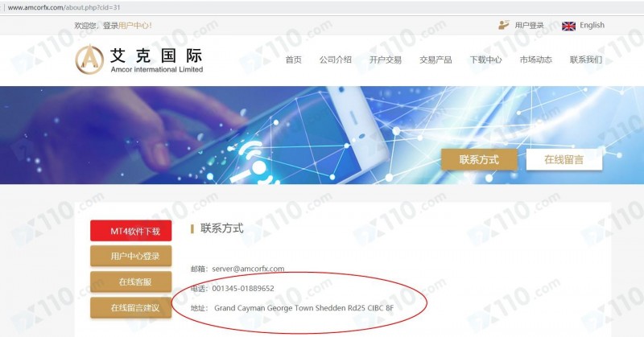The height and width of the screenshot is (337, 644).
Task: Open the 在线客服 sidebar button
Action: click(x=131, y=282)
